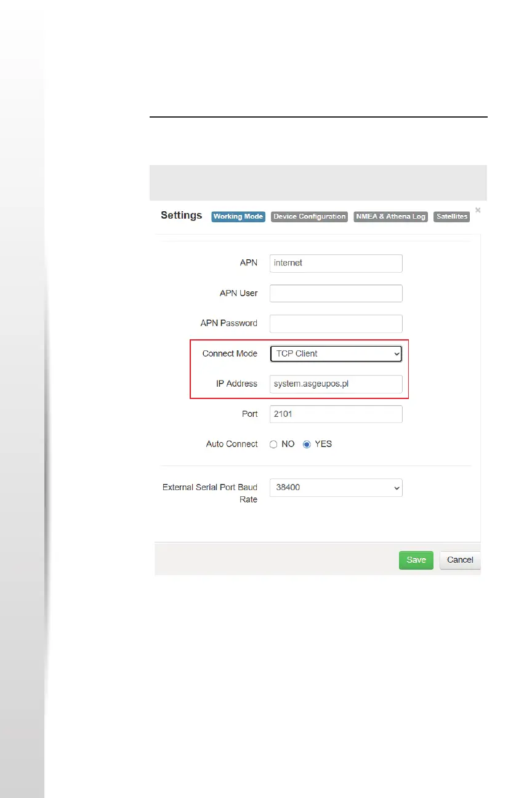The height and width of the screenshot is (798, 532).
Task: Focus the APN Password field
Action: point(336,323)
